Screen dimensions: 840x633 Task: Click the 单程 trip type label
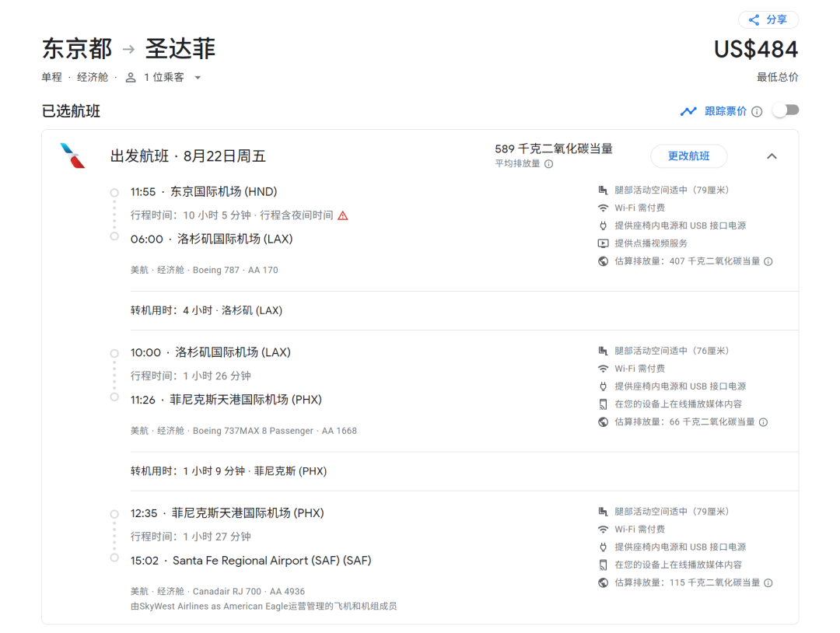(x=53, y=78)
